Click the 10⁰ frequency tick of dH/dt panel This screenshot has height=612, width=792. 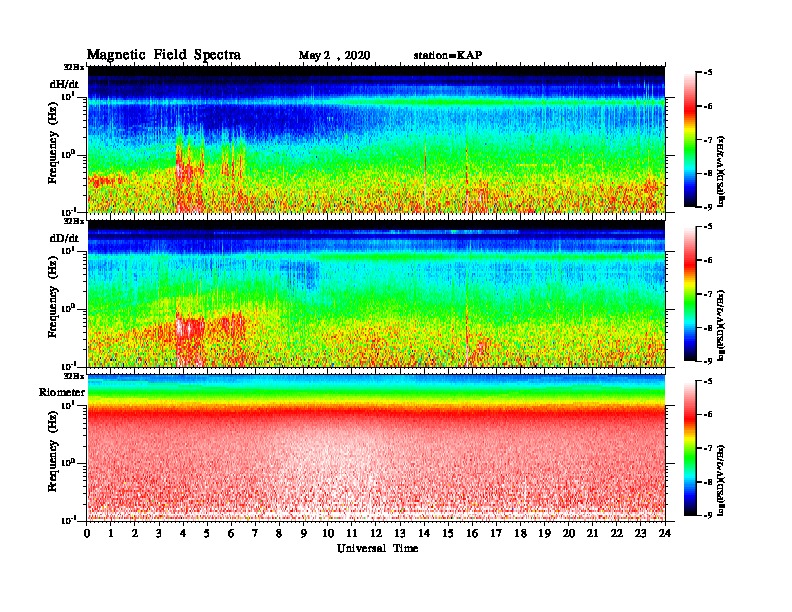(x=69, y=155)
